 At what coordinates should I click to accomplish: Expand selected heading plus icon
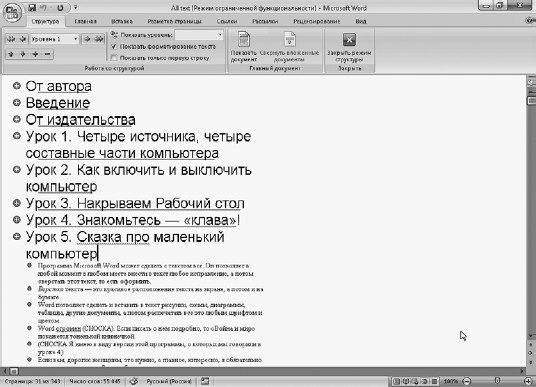pyautogui.click(x=35, y=54)
